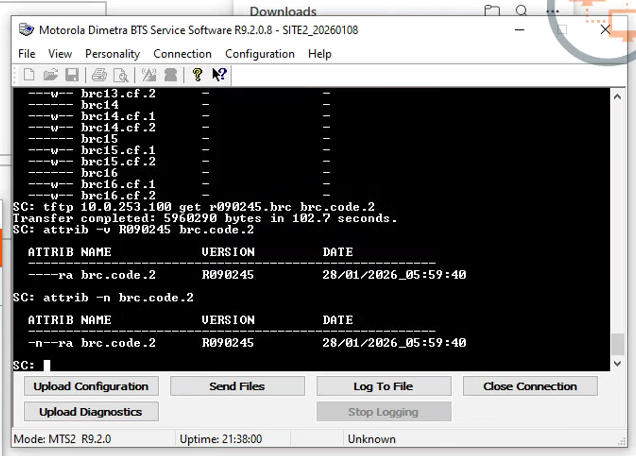Click the Log To File button
The width and height of the screenshot is (636, 456).
(384, 386)
